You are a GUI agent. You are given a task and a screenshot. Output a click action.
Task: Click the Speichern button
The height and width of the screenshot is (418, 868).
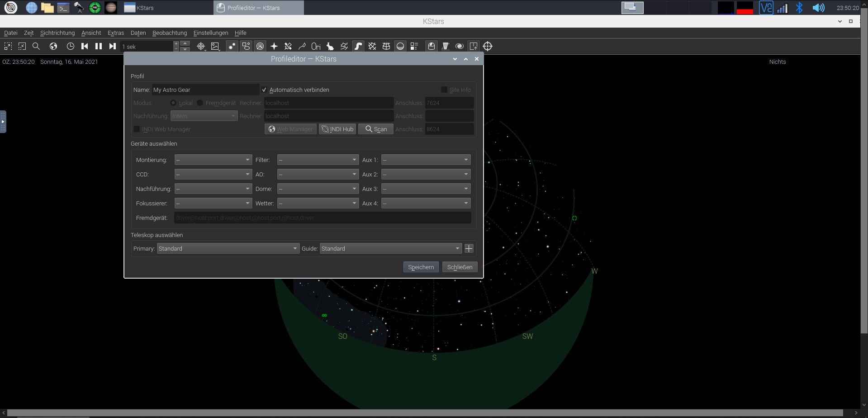(x=421, y=267)
